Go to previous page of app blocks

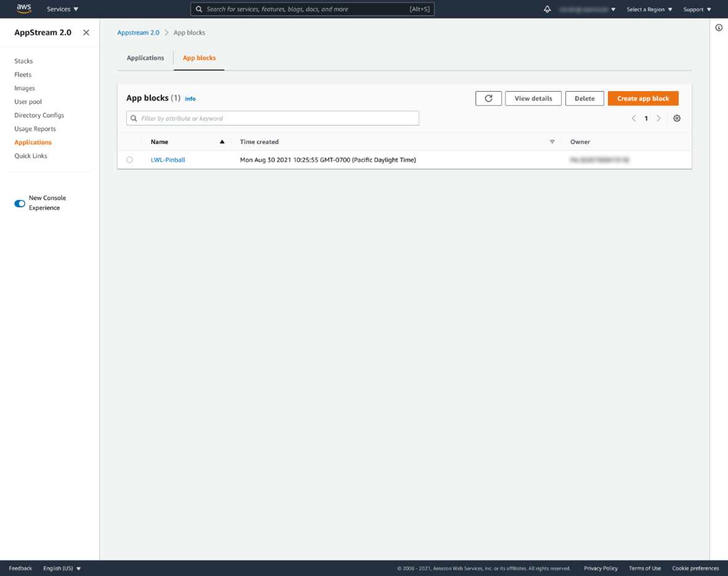coord(634,118)
